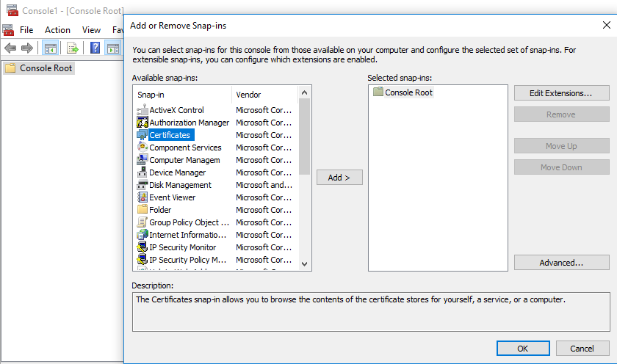
Task: Click the MMC console title bar icon
Action: click(12, 10)
